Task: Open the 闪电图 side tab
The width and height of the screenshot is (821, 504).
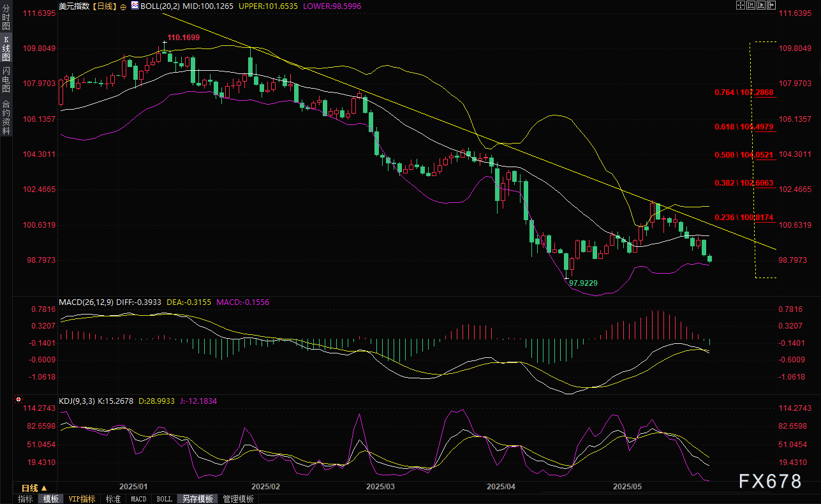Action: [x=6, y=79]
